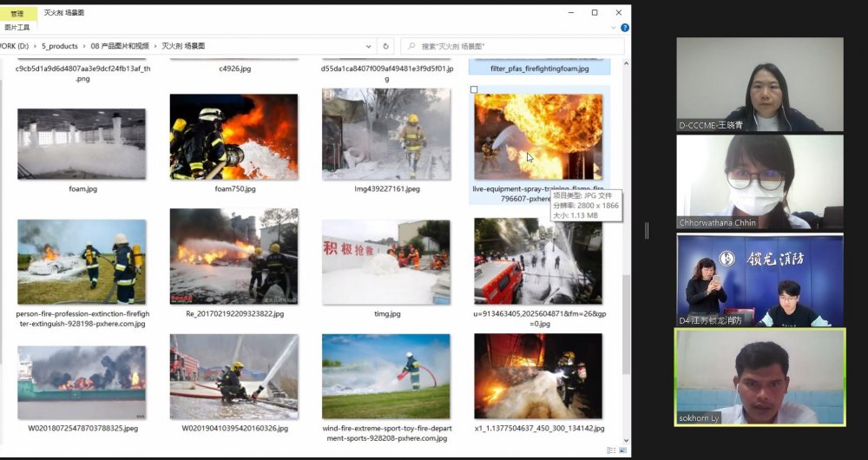This screenshot has width=868, height=460.
Task: Select the foam.jpg thumbnail
Action: (x=82, y=143)
